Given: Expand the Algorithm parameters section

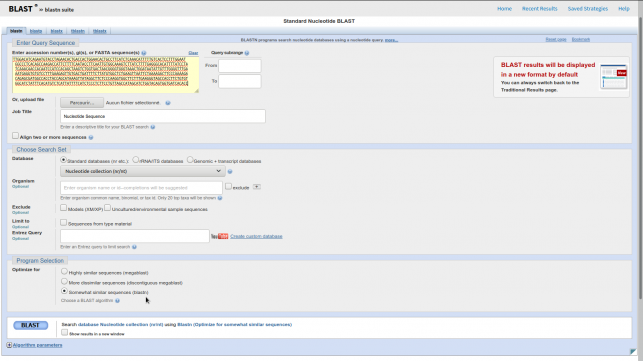Looking at the screenshot, I should pyautogui.click(x=37, y=345).
